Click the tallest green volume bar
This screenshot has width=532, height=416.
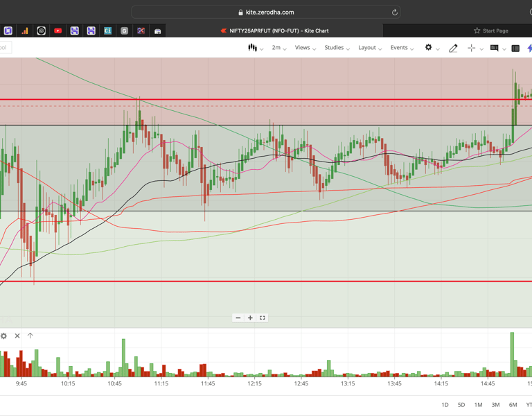pos(512,354)
